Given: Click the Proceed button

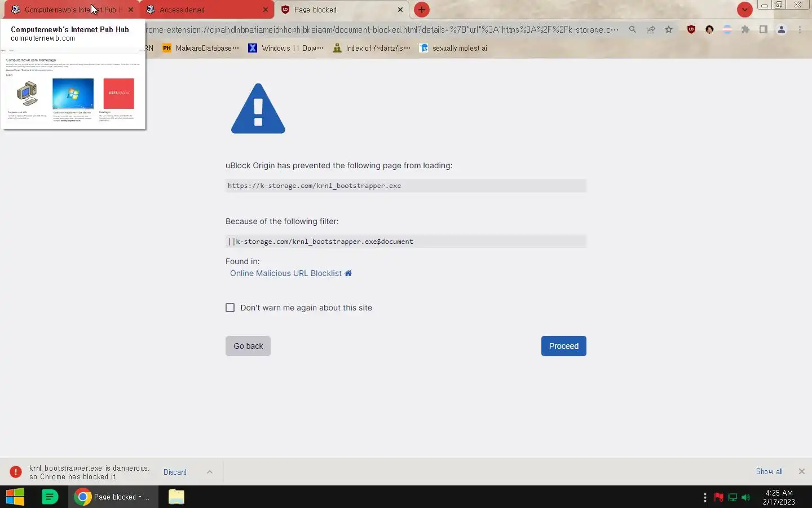Looking at the screenshot, I should [564, 346].
